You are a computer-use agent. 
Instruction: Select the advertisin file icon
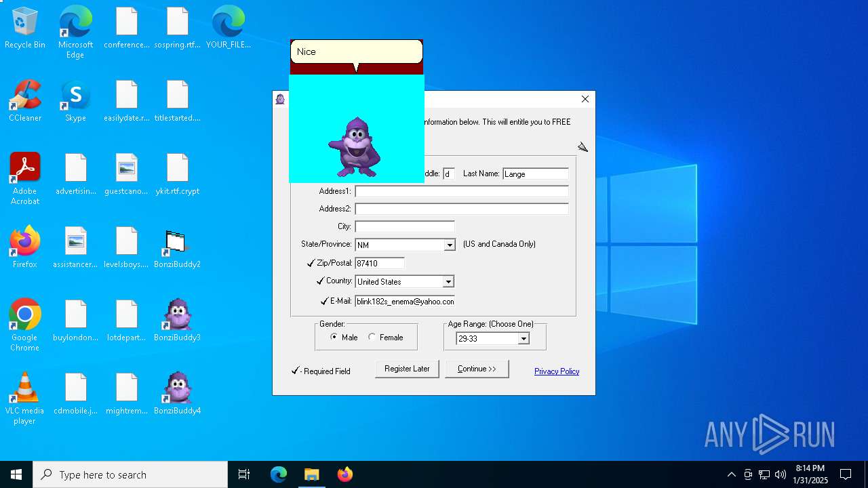pos(76,175)
